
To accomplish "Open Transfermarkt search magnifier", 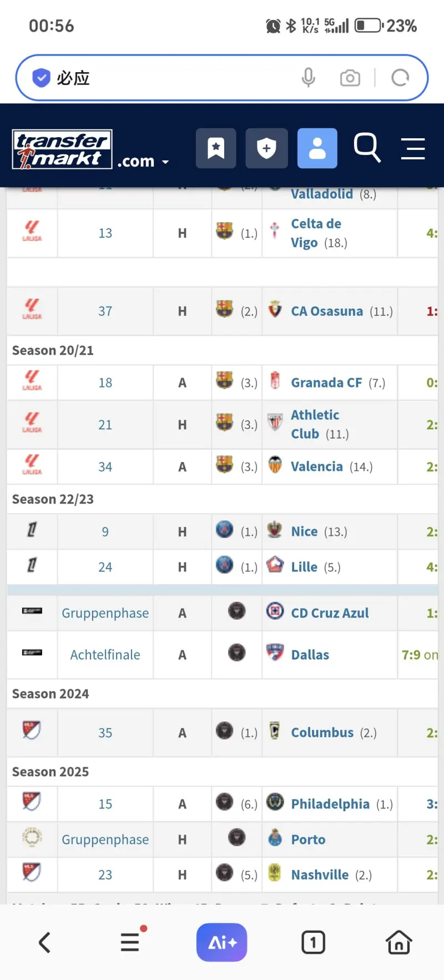I will (367, 148).
